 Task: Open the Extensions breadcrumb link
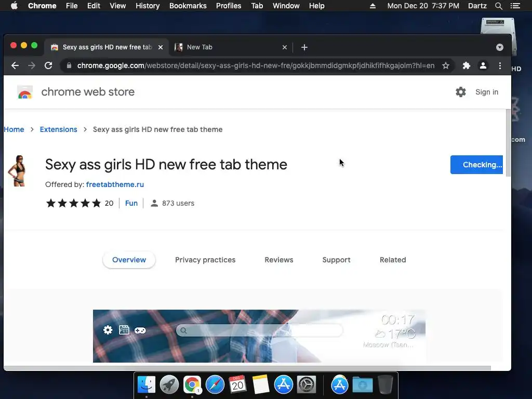coord(58,129)
